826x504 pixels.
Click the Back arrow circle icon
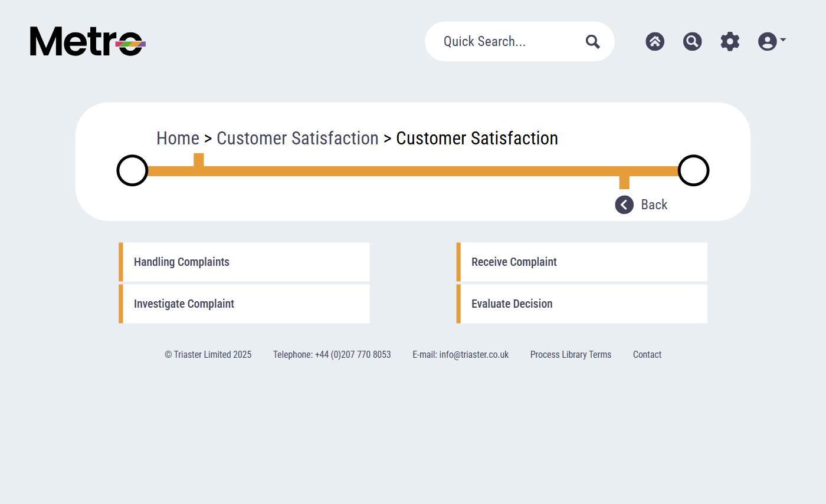click(x=624, y=205)
